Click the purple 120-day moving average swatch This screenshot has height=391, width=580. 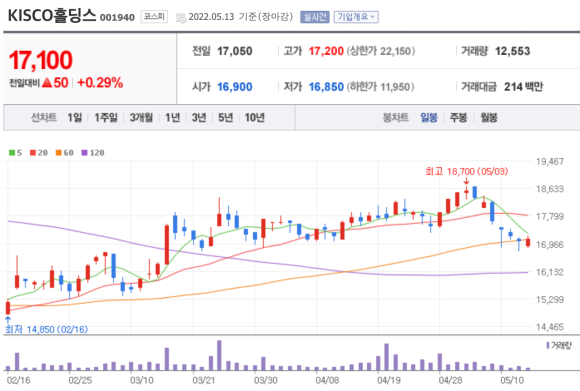click(84, 152)
